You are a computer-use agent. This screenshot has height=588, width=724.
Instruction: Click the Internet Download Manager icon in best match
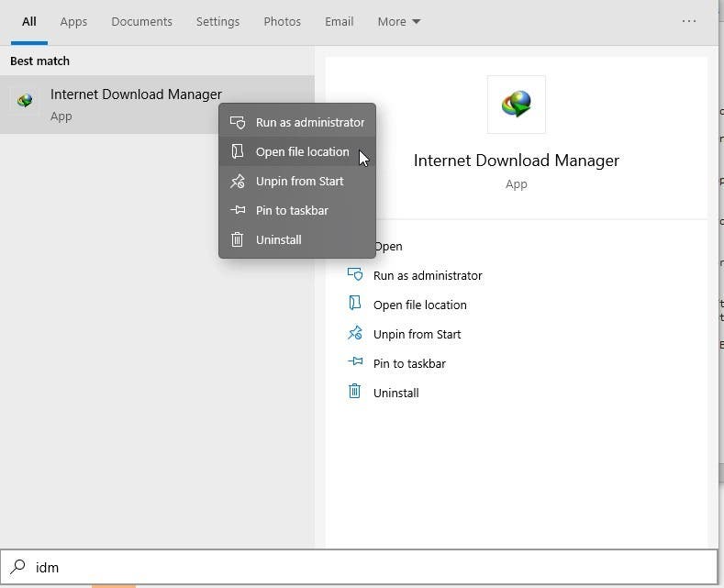26,102
